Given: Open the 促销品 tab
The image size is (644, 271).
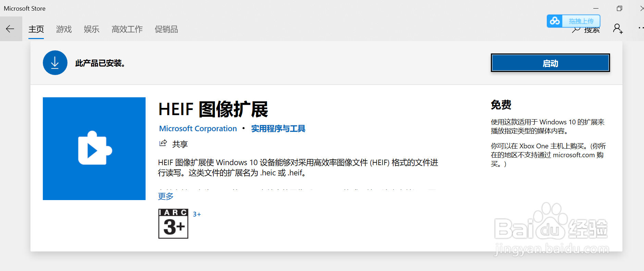Looking at the screenshot, I should [x=166, y=29].
